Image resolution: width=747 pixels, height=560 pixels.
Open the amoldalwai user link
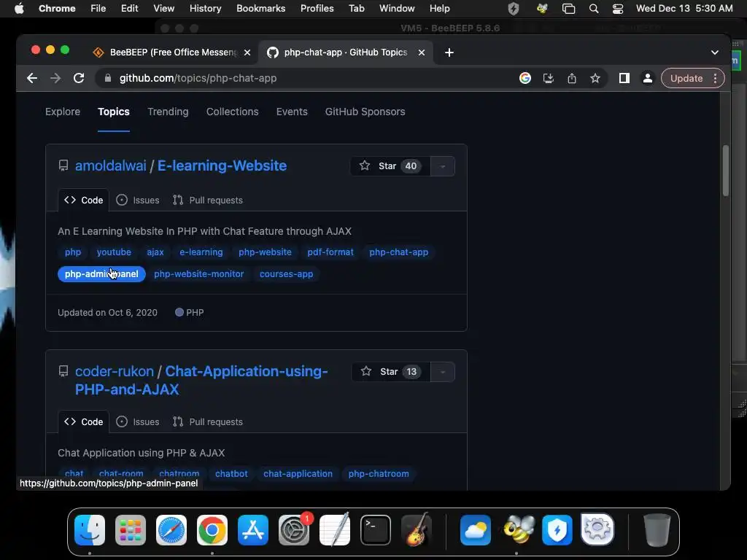point(111,166)
